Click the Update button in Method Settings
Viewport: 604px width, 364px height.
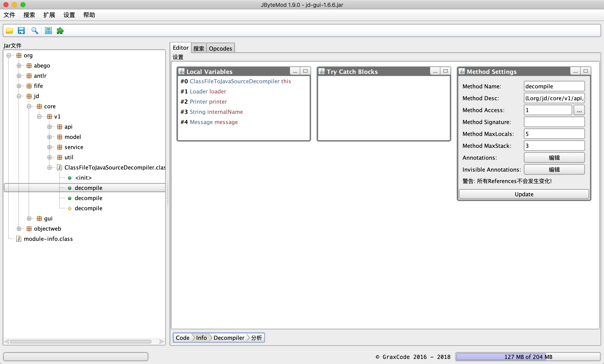(x=524, y=194)
